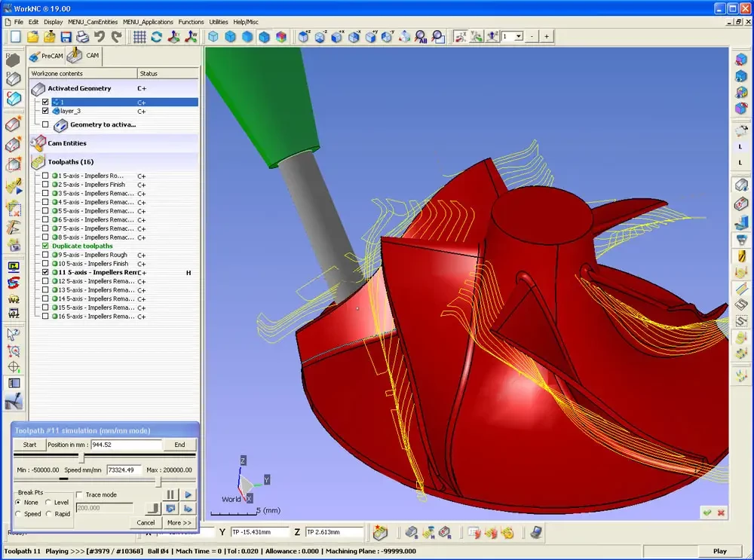Click the stock model 'S' icon in bottom toolbar
Screen dimensions: 754x560
pyautogui.click(x=412, y=532)
